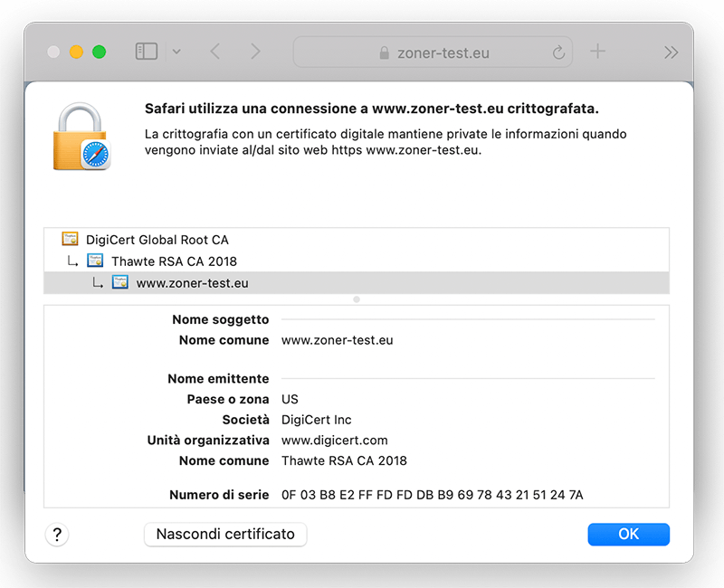
Task: Click the Numero di serie label
Action: point(219,495)
